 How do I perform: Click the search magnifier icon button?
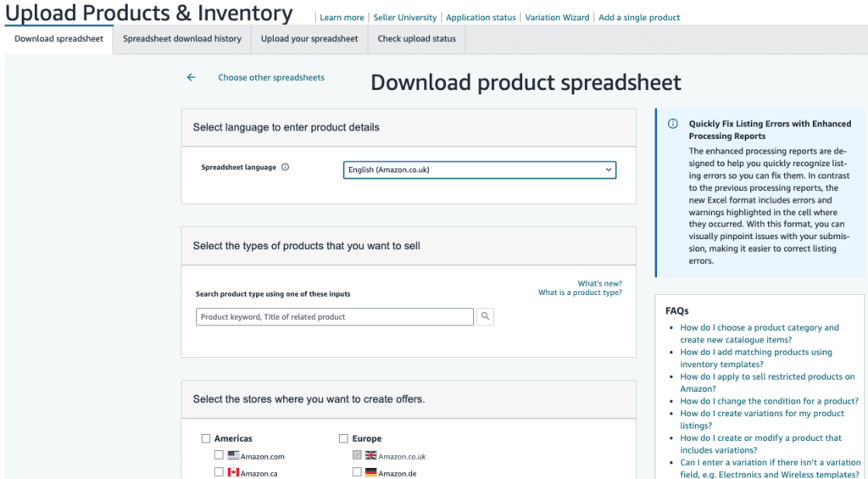pos(485,317)
